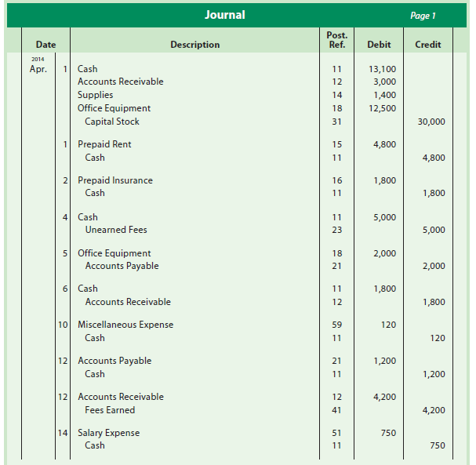Image resolution: width=476 pixels, height=465 pixels.
Task: Select the Debit column header
Action: [379, 45]
